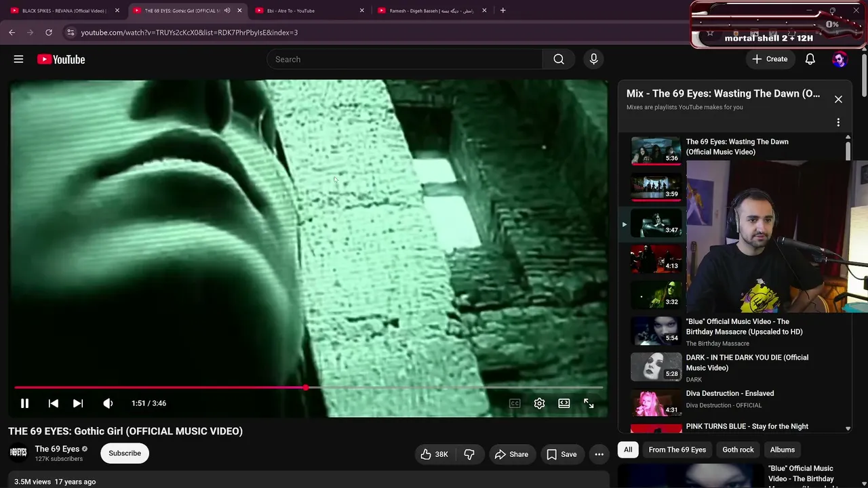Image resolution: width=868 pixels, height=488 pixels.
Task: Open the Create menu
Action: pos(770,59)
